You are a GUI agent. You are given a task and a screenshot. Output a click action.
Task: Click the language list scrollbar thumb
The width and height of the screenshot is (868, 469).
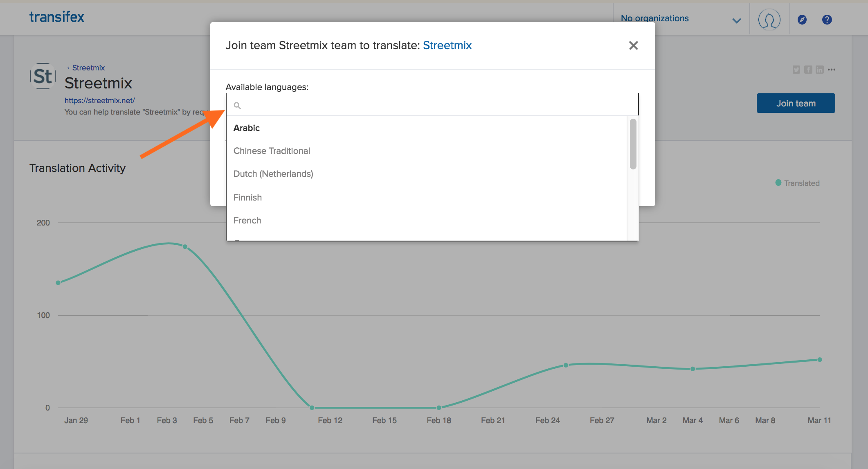coord(633,144)
